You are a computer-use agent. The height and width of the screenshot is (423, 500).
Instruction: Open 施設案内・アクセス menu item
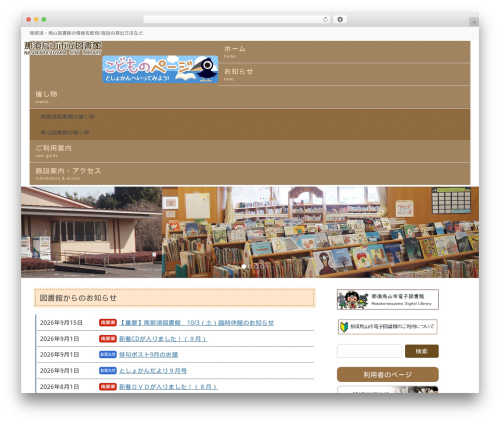point(250,174)
